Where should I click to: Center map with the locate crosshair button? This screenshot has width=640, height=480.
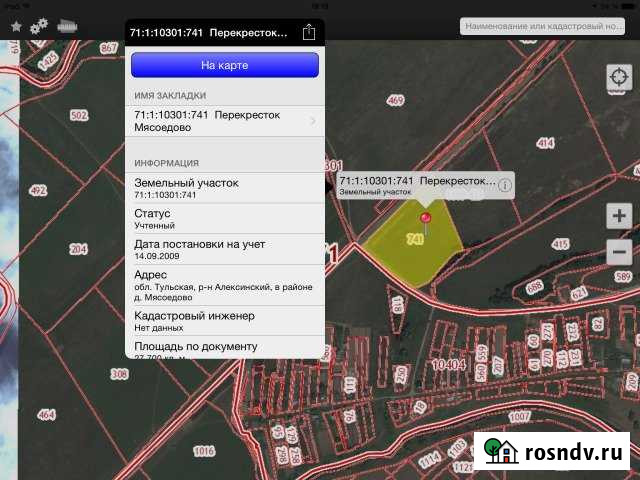tap(619, 78)
